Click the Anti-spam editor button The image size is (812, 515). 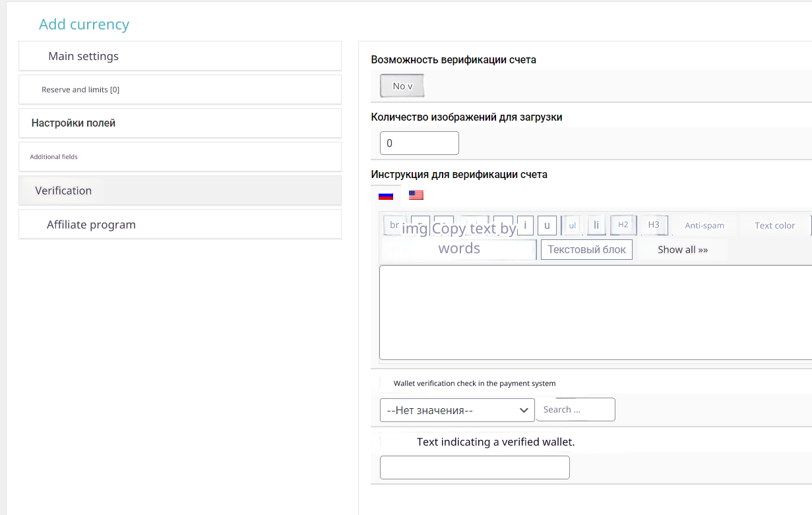pyautogui.click(x=704, y=226)
